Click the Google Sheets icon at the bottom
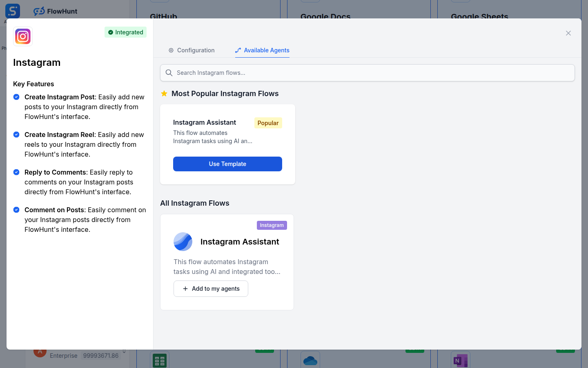This screenshot has width=588, height=368. (159, 360)
